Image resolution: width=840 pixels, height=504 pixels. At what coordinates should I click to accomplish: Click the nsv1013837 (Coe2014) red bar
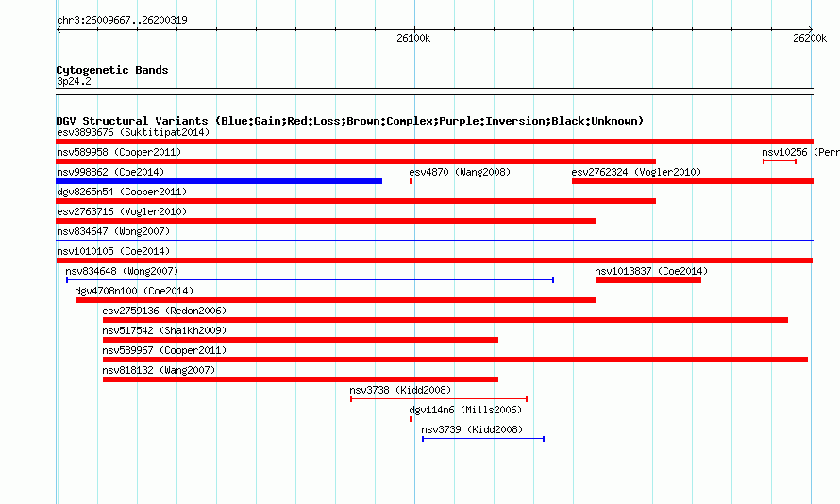(x=648, y=280)
